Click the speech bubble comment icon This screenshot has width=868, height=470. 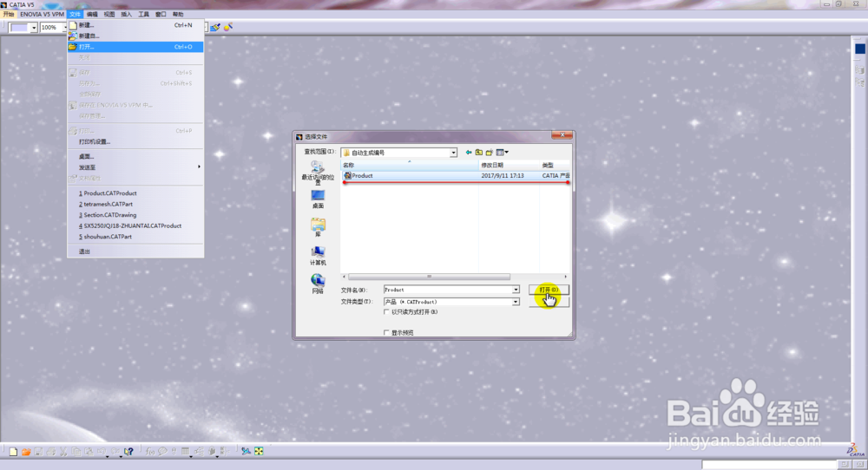pyautogui.click(x=162, y=452)
